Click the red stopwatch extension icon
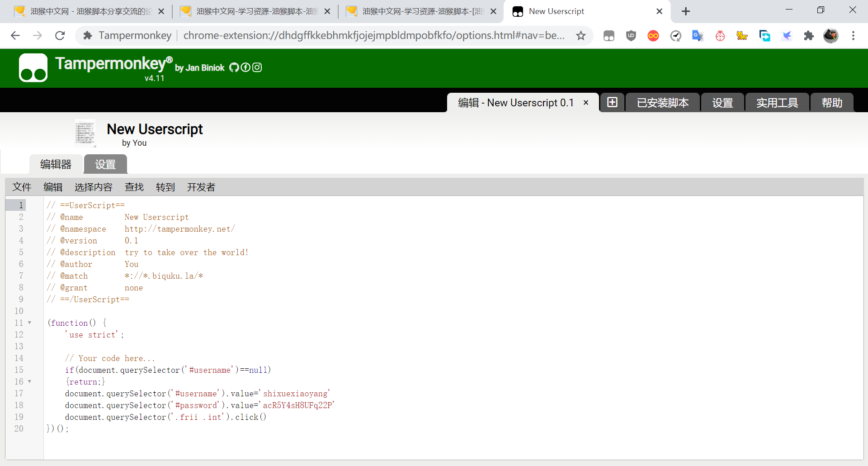The width and height of the screenshot is (868, 466). click(x=720, y=36)
